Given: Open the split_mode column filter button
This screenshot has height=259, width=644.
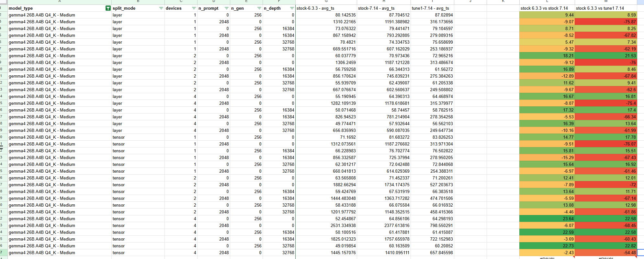Looking at the screenshot, I should [x=161, y=8].
